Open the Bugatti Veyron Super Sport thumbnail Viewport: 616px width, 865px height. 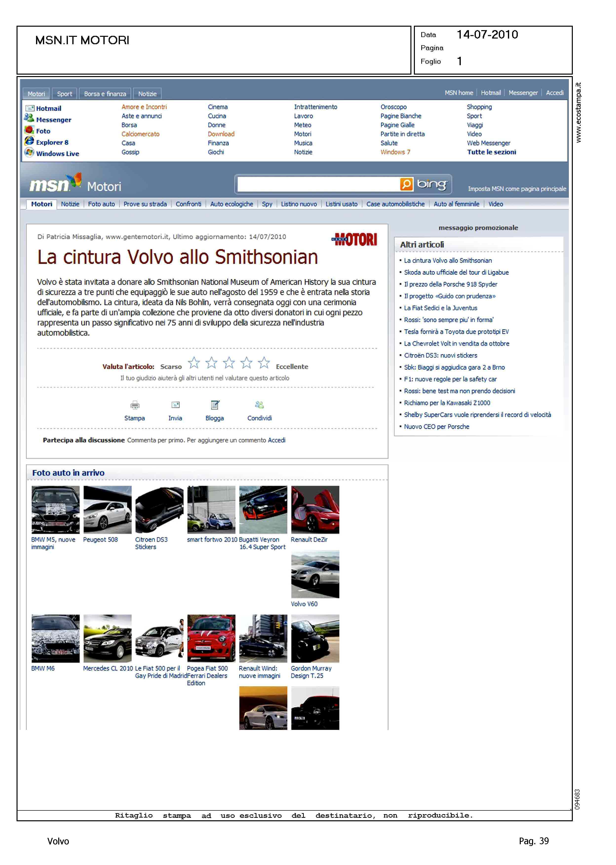coord(263,510)
